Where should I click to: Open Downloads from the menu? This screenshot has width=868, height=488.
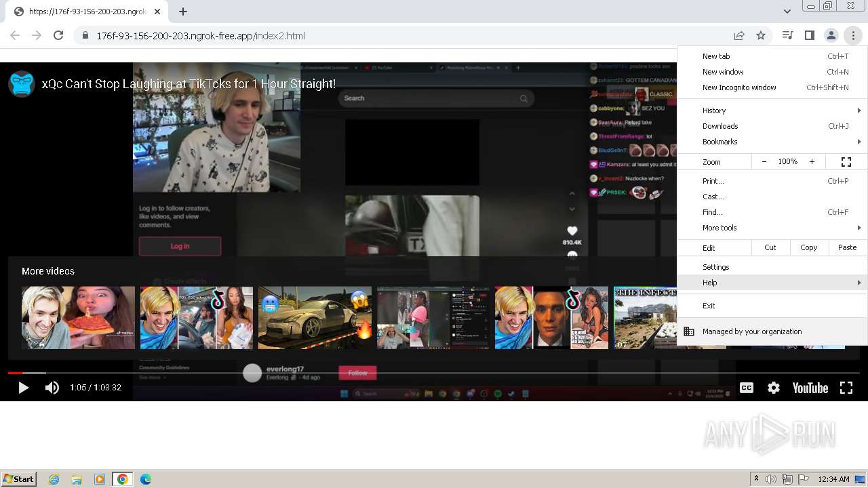(x=772, y=126)
